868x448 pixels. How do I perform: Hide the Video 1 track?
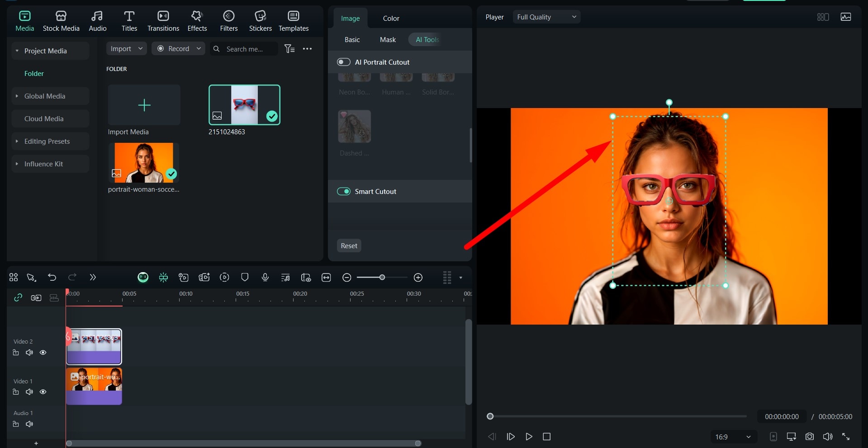[x=43, y=392]
